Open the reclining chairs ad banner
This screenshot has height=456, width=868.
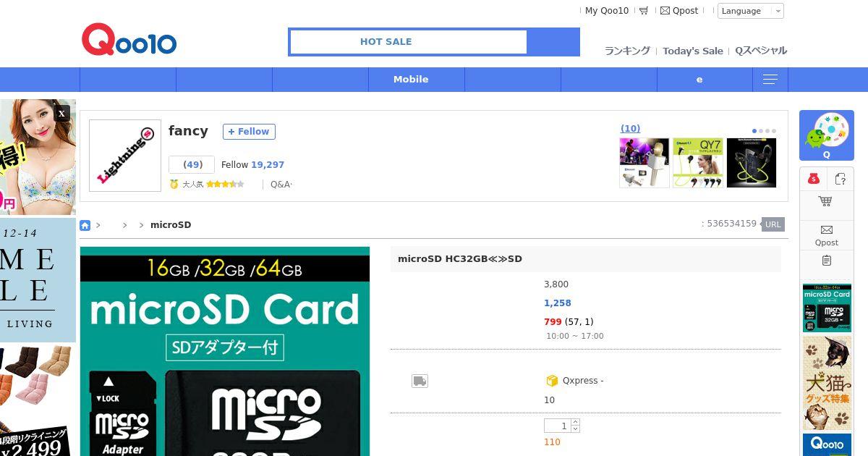click(38, 400)
